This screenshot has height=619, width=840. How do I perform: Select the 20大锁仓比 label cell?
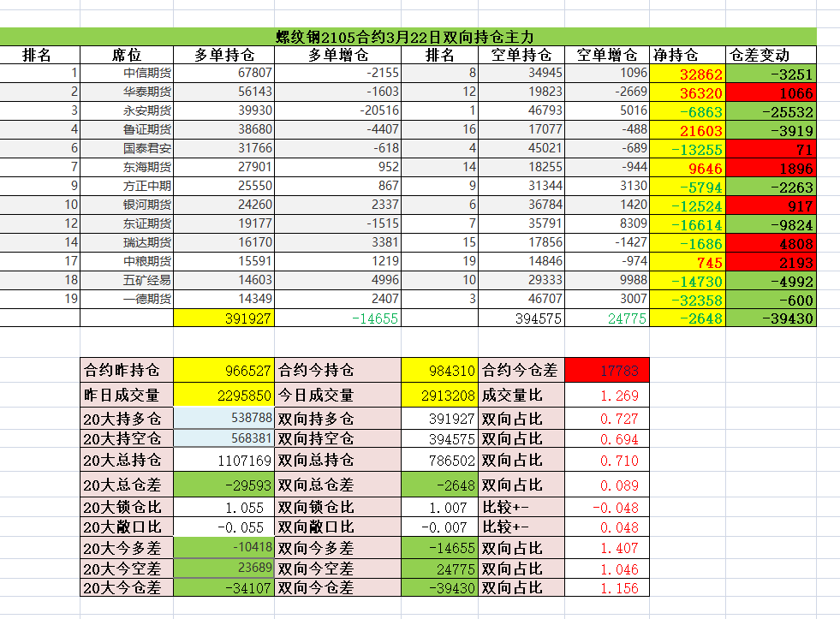pyautogui.click(x=126, y=508)
